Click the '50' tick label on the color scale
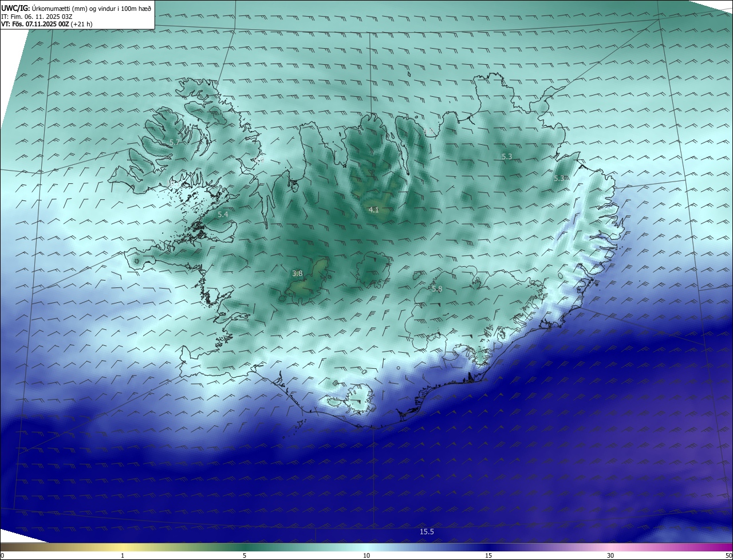The image size is (733, 560). [728, 555]
